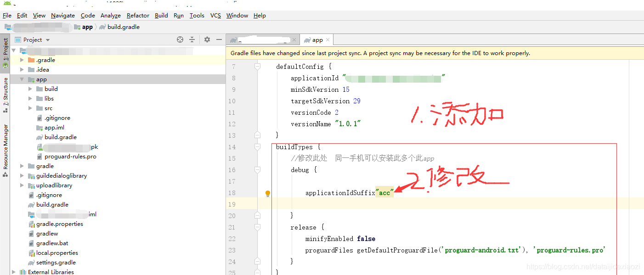
Task: Expand the guildedialoglibrary module
Action: [22, 176]
